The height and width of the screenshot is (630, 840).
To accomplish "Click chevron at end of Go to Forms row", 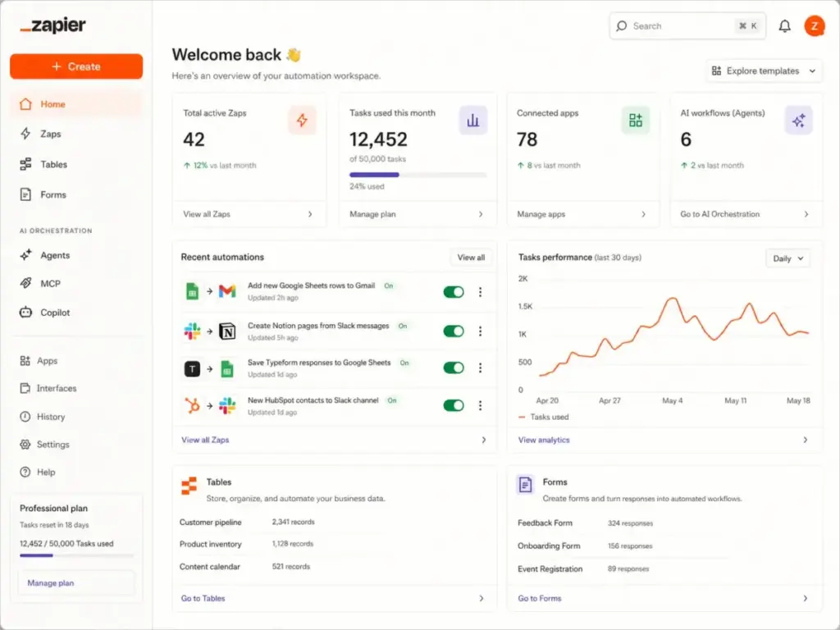I will pos(806,598).
